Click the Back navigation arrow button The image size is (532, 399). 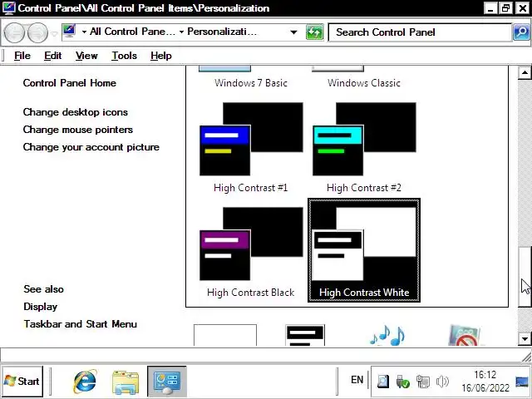click(x=14, y=33)
